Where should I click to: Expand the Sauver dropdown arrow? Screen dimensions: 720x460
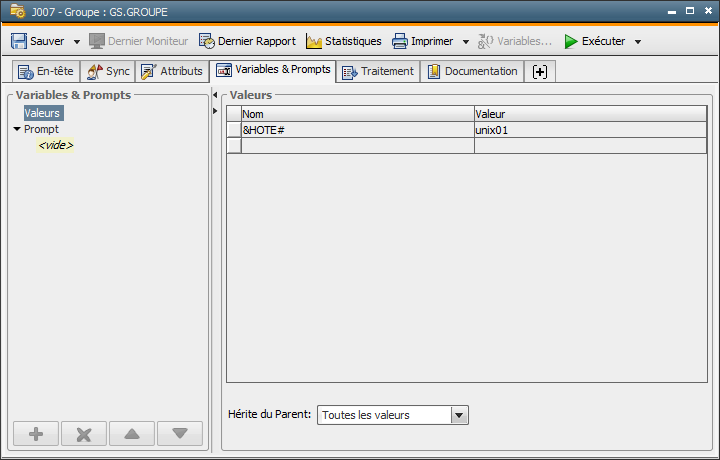[x=77, y=42]
